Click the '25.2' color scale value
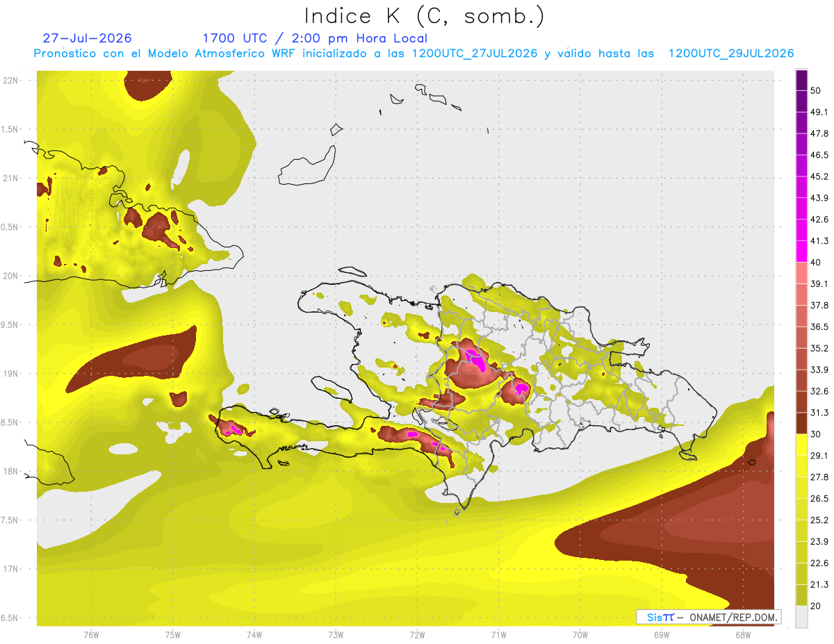This screenshot has height=644, width=834. (819, 520)
